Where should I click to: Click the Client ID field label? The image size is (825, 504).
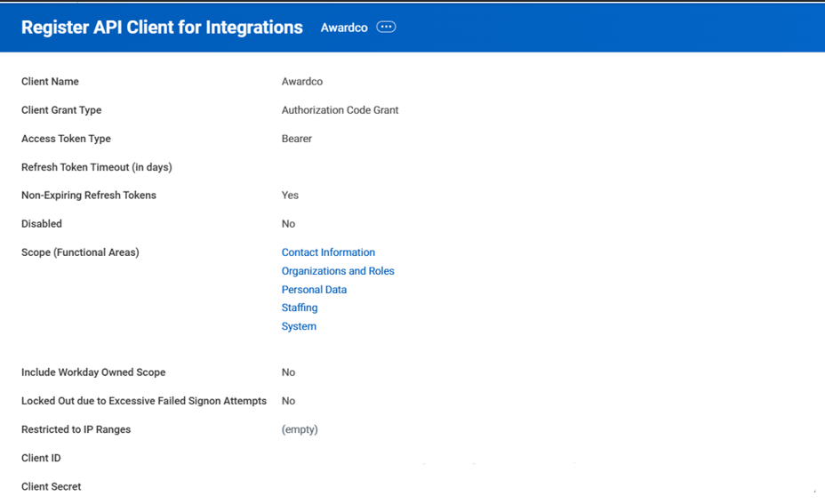(x=41, y=459)
